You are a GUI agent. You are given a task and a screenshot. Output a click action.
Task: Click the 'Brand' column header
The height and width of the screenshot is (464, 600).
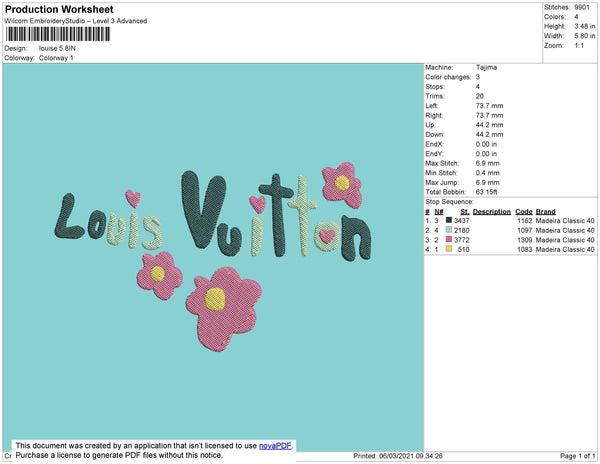(x=545, y=212)
